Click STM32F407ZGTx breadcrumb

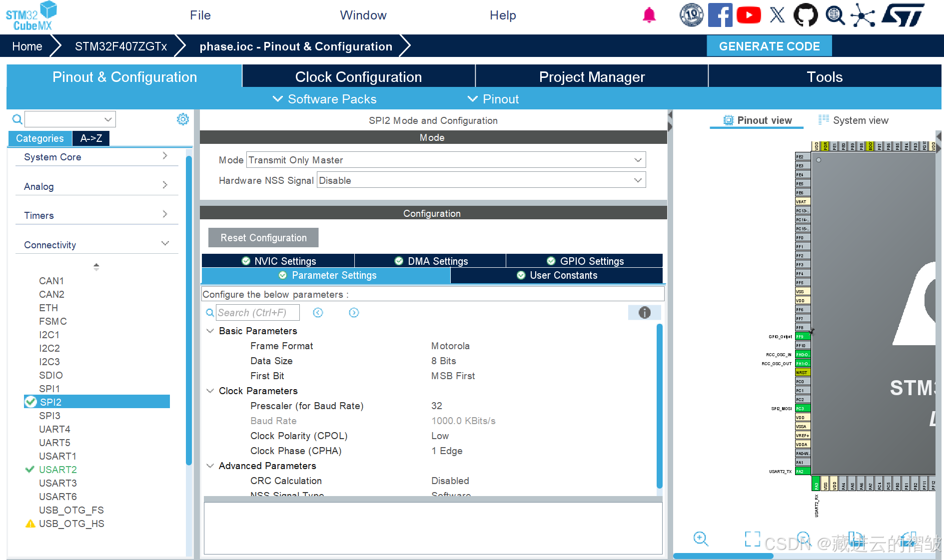pyautogui.click(x=121, y=46)
